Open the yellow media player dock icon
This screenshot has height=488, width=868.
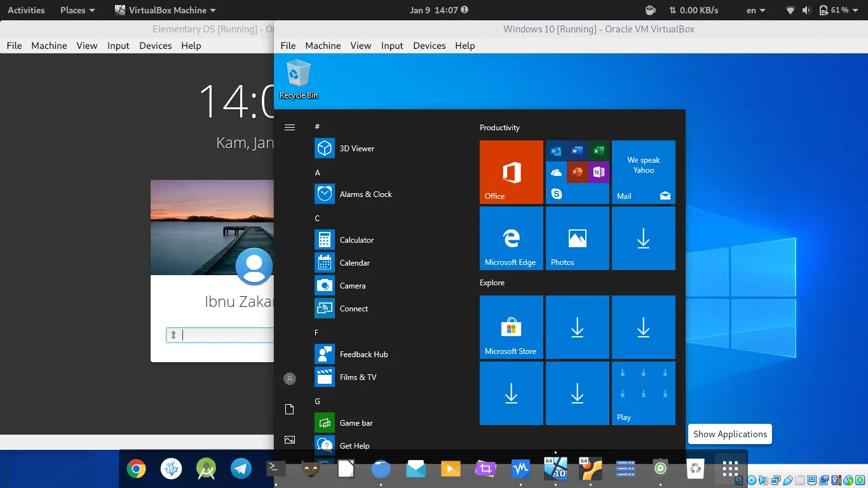[x=451, y=469]
